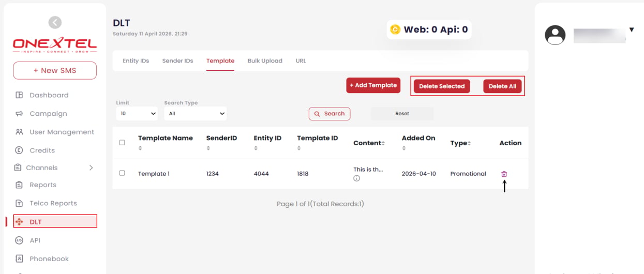644x274 pixels.
Task: Switch to Entity IDs tab
Action: pyautogui.click(x=136, y=60)
